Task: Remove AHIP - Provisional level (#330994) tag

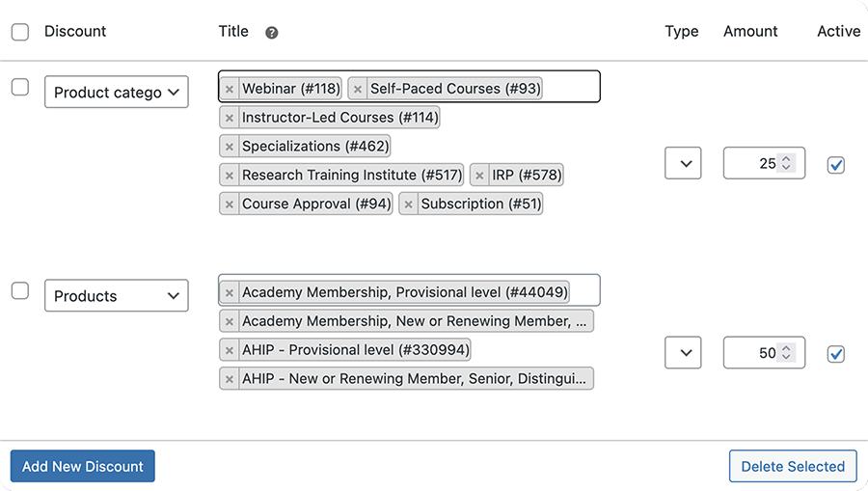Action: [230, 350]
